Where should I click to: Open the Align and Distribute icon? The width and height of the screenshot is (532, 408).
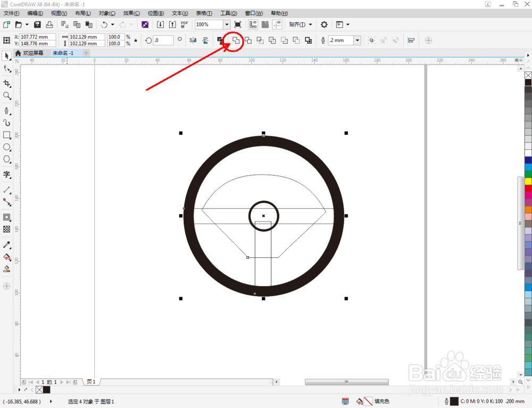click(x=411, y=40)
